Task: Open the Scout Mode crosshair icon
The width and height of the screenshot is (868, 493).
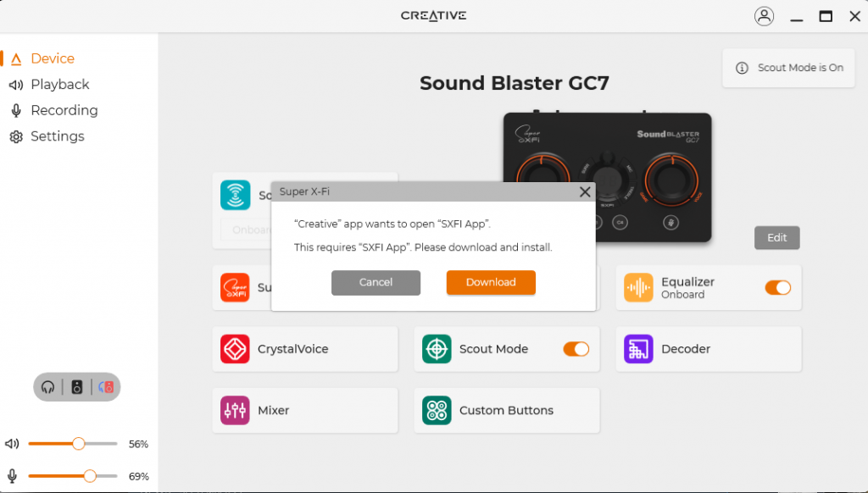Action: [x=437, y=349]
